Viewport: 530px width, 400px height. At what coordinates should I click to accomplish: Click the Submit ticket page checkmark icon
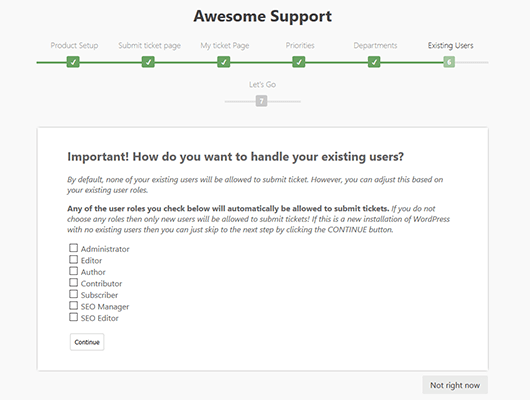pos(148,62)
